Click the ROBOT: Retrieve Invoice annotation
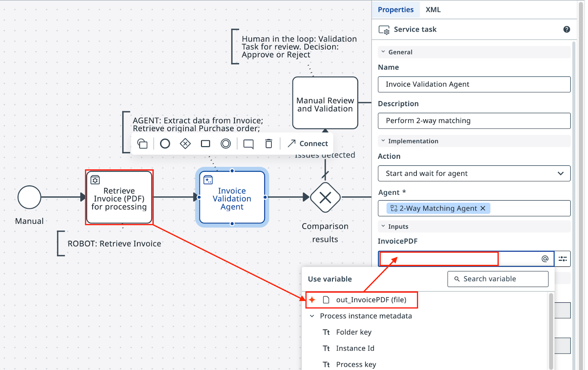The height and width of the screenshot is (370, 588). tap(114, 244)
